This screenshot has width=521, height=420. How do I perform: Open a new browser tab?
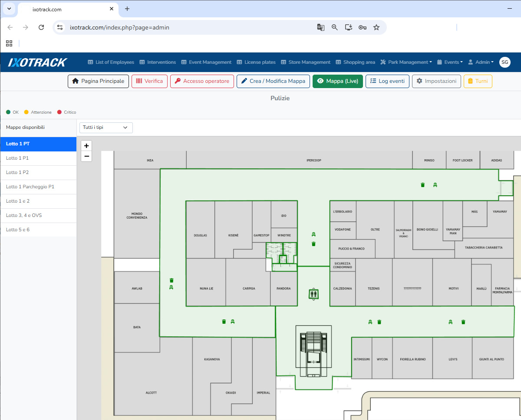pyautogui.click(x=127, y=9)
